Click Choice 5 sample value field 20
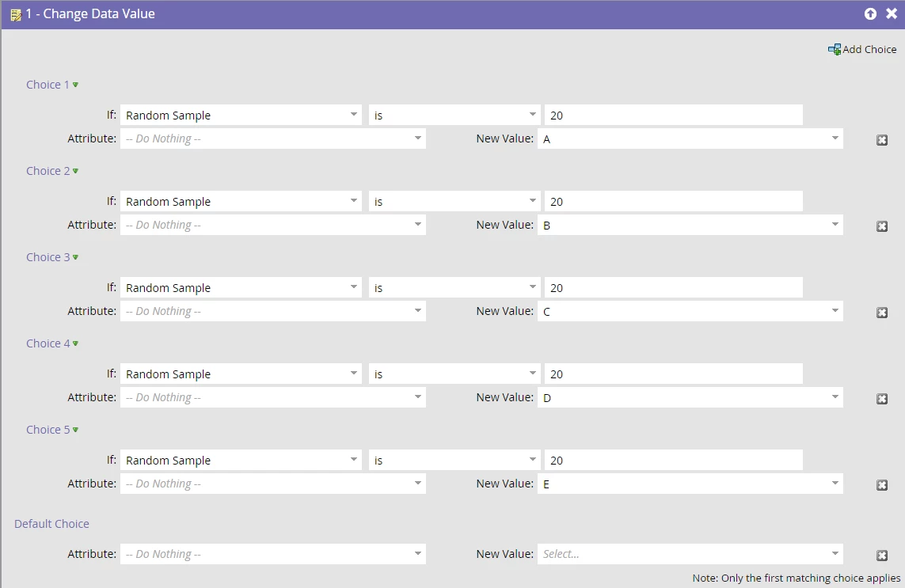The image size is (905, 588). pyautogui.click(x=674, y=460)
